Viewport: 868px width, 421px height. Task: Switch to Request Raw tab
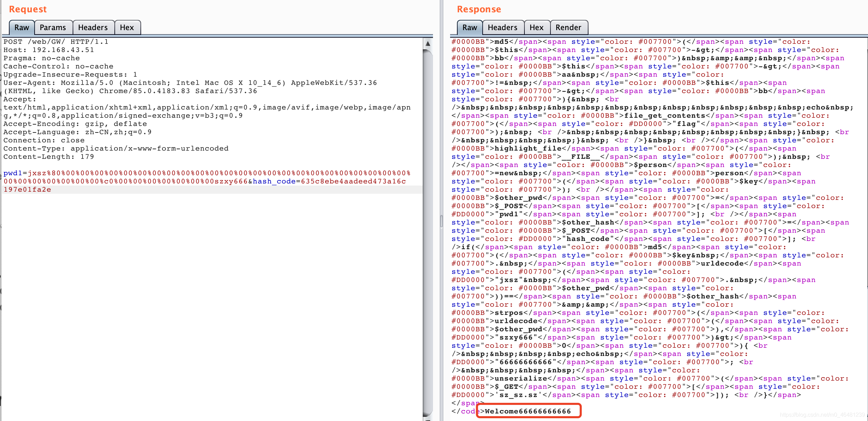[22, 27]
